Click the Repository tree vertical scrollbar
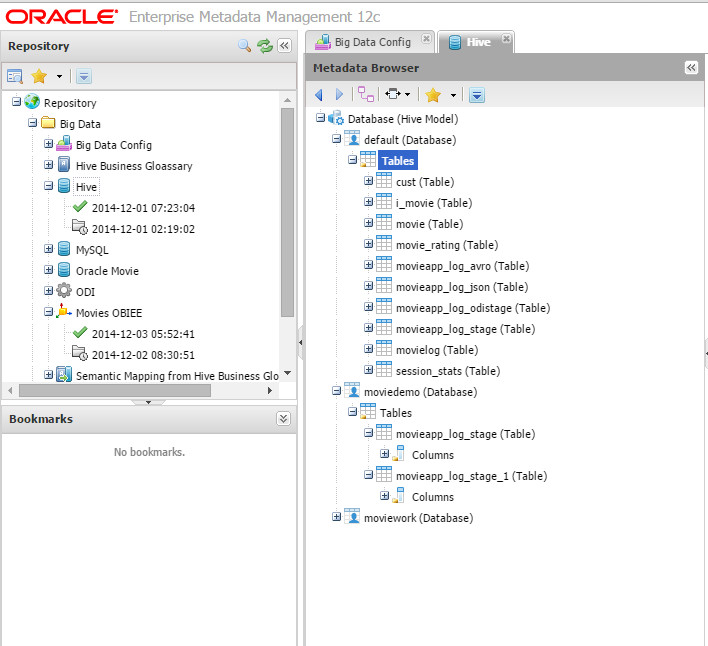The width and height of the screenshot is (708, 646). [287, 212]
